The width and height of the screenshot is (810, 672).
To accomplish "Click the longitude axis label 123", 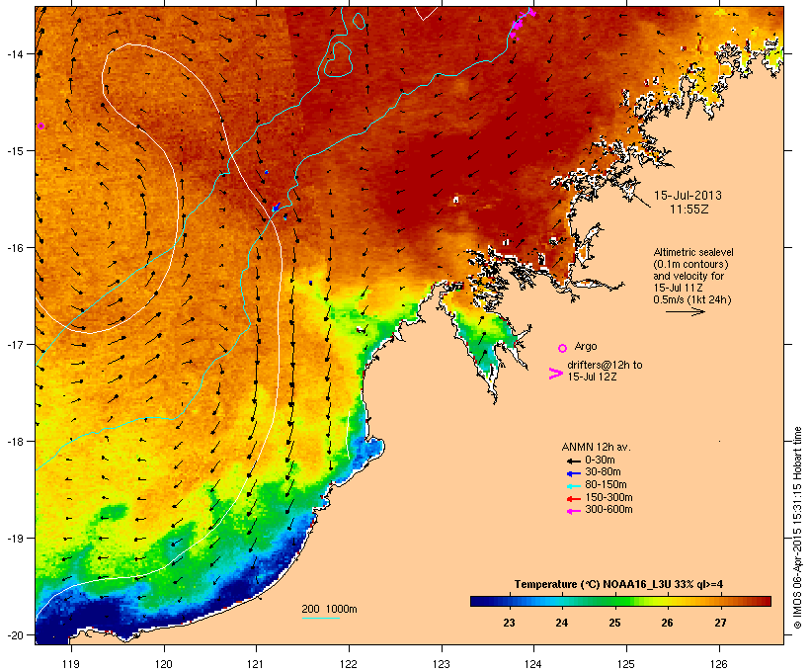I will pos(442,664).
